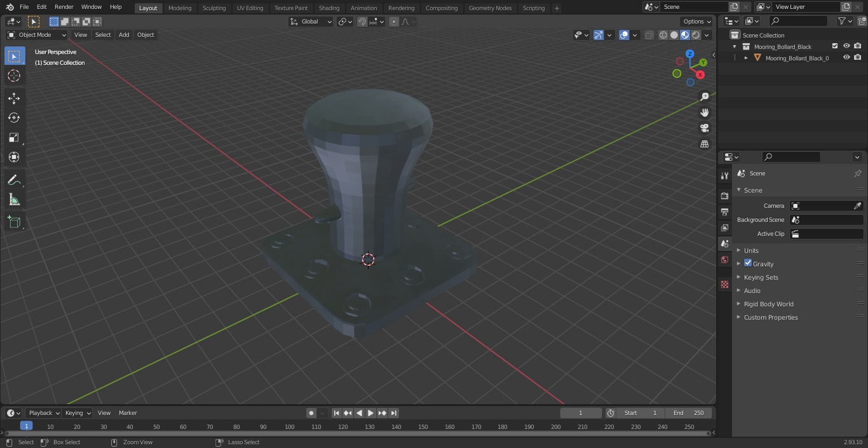Uncheck Mooring_Bollard_Black exclude-from-view-layer checkbox

(x=835, y=46)
